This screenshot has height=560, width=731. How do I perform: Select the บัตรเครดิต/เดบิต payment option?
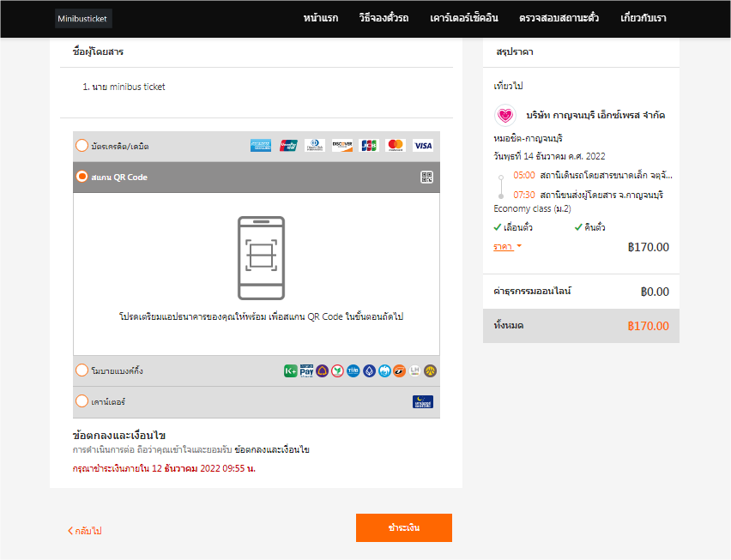point(82,145)
